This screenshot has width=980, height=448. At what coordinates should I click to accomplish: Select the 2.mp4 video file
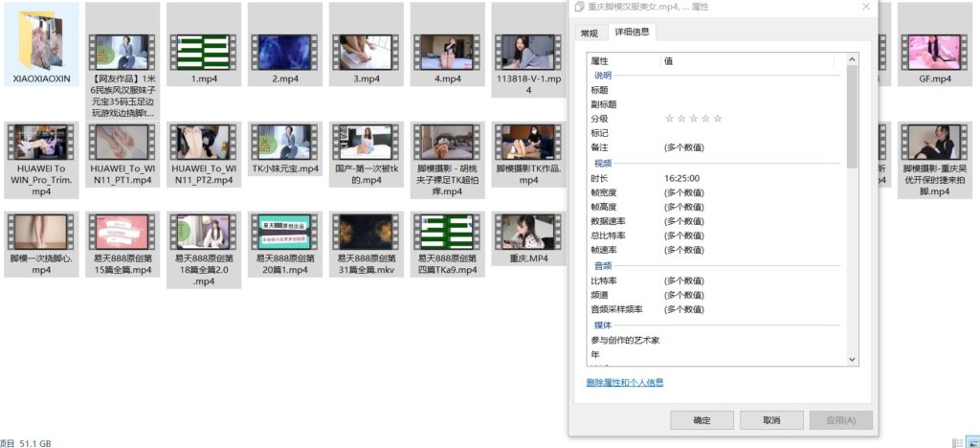point(284,52)
